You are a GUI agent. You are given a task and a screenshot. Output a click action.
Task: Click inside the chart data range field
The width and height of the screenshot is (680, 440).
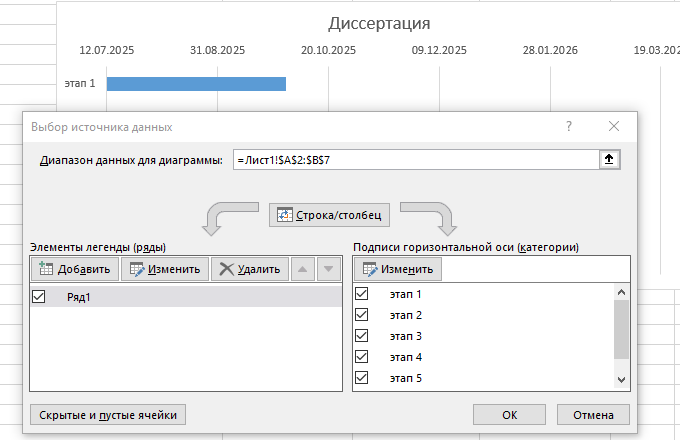tap(416, 160)
